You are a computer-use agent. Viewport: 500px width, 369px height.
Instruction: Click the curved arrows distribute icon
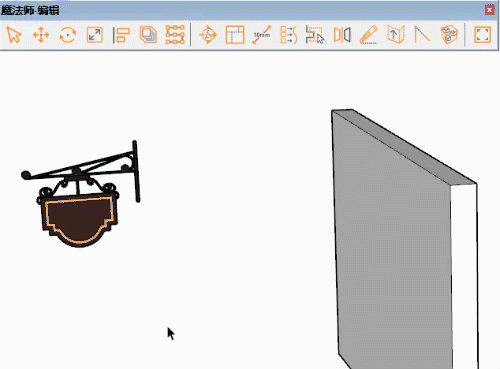pyautogui.click(x=289, y=35)
